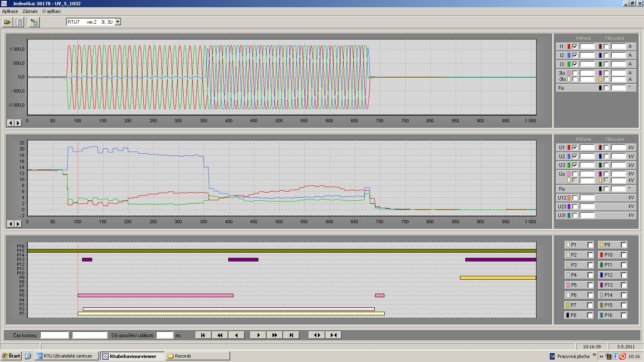Click the document list toolbar icon
The width and height of the screenshot is (644, 362).
click(x=19, y=22)
